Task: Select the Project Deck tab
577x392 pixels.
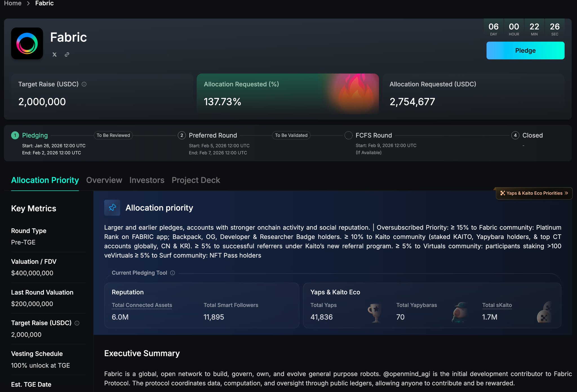Action: tap(196, 180)
